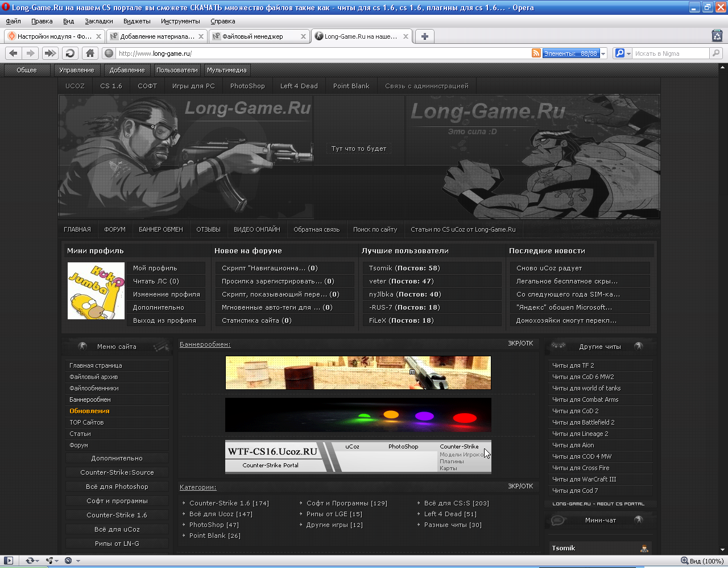Click Opera Link sync icon in status bar
Screen dimensions: 728x568
30,561
